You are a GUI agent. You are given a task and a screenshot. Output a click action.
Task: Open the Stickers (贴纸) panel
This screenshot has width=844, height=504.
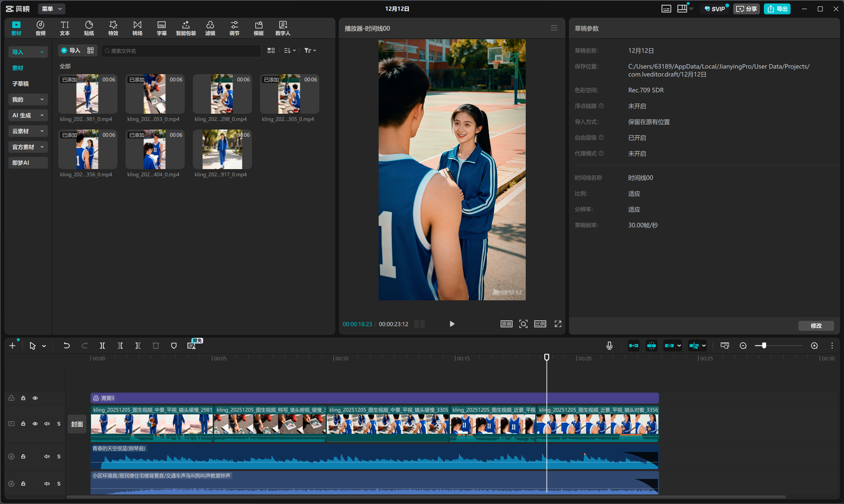tap(89, 28)
